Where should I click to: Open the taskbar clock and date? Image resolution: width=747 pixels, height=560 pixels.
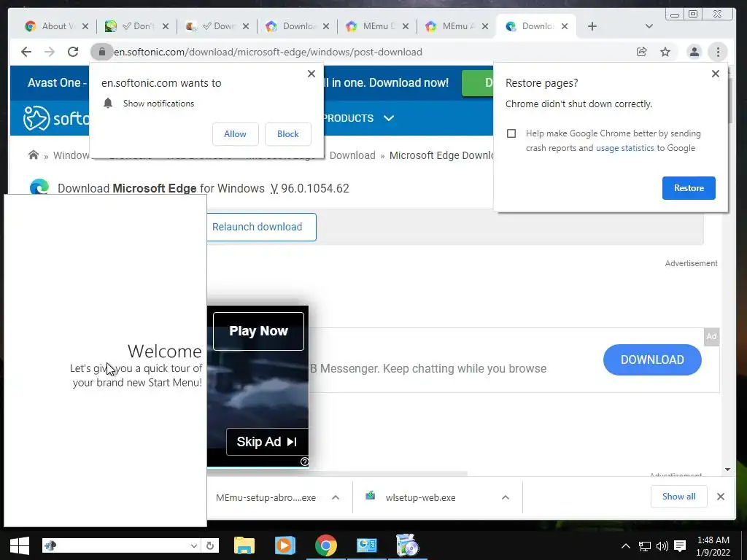pos(713,546)
